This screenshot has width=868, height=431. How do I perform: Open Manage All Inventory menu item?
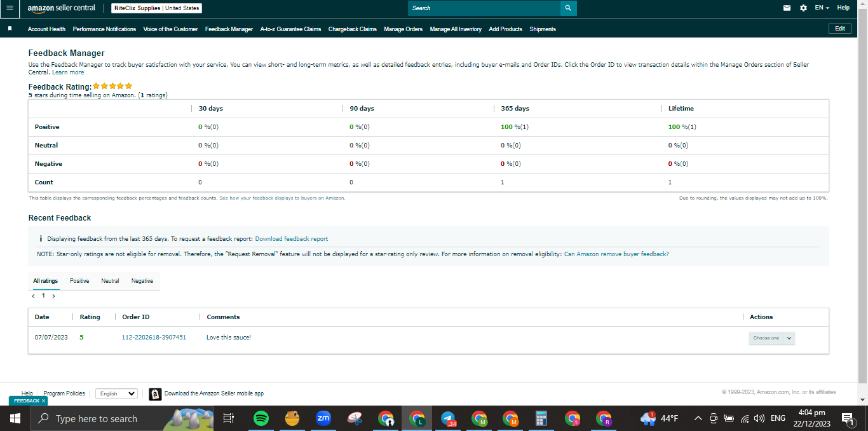click(456, 29)
